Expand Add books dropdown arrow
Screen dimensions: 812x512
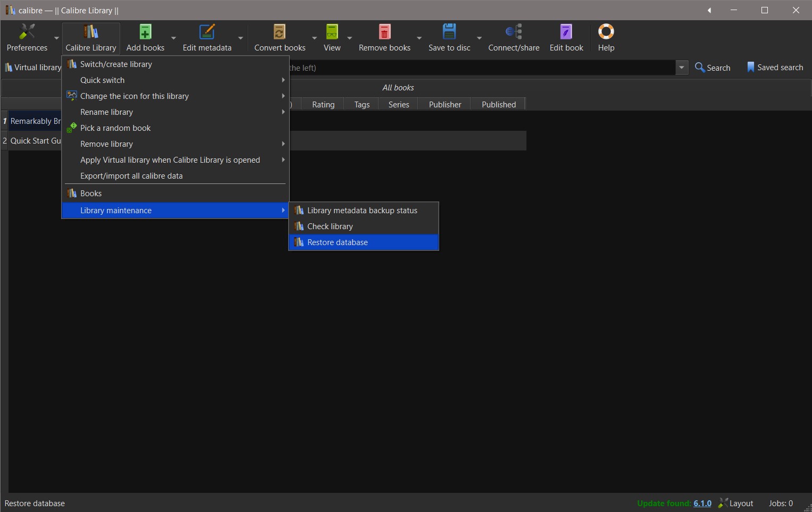[173, 38]
